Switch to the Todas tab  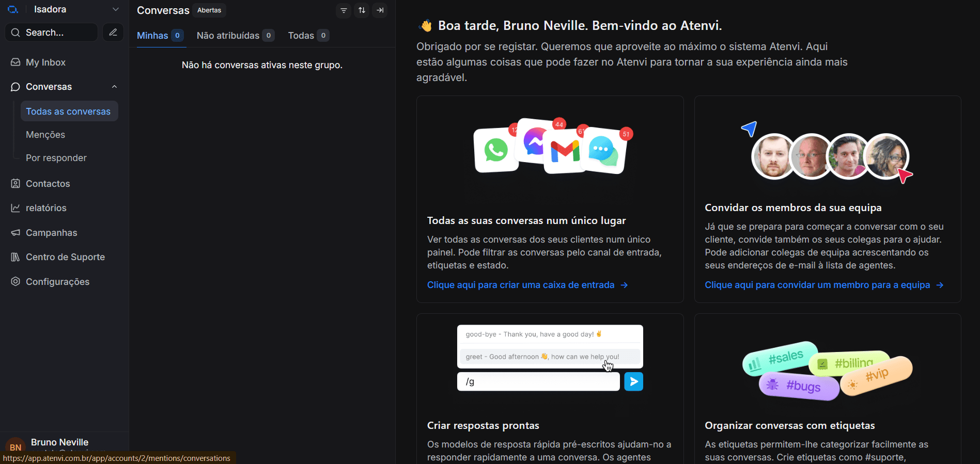(308, 36)
